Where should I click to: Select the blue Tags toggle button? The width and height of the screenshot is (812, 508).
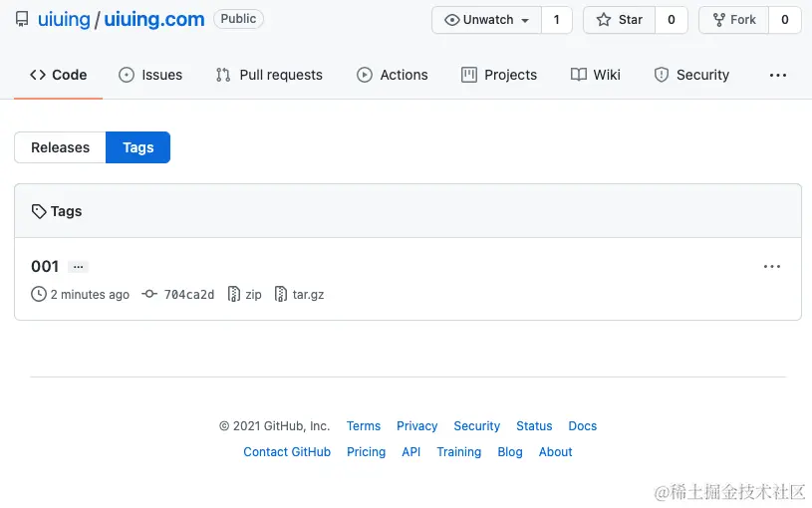tap(138, 147)
